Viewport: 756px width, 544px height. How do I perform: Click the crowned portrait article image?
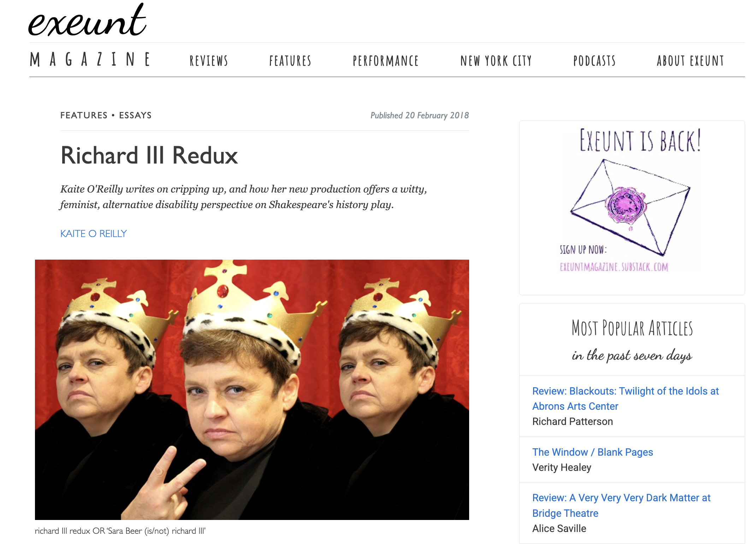coord(252,390)
